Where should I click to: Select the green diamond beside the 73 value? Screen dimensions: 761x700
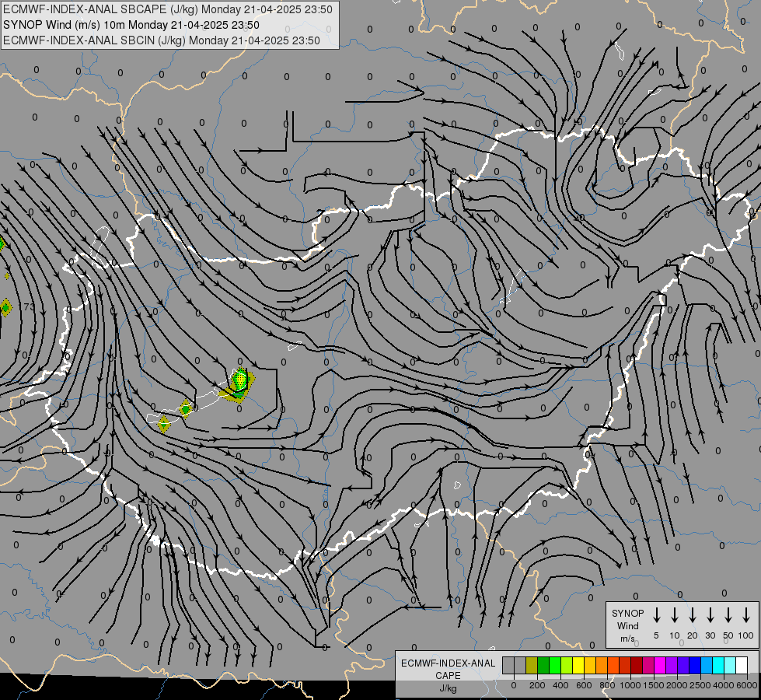coord(5,307)
